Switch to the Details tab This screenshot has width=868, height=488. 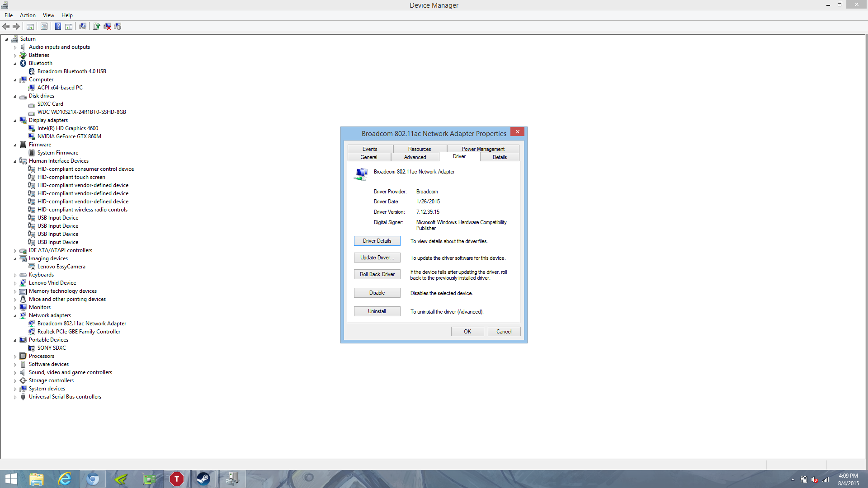click(x=500, y=157)
